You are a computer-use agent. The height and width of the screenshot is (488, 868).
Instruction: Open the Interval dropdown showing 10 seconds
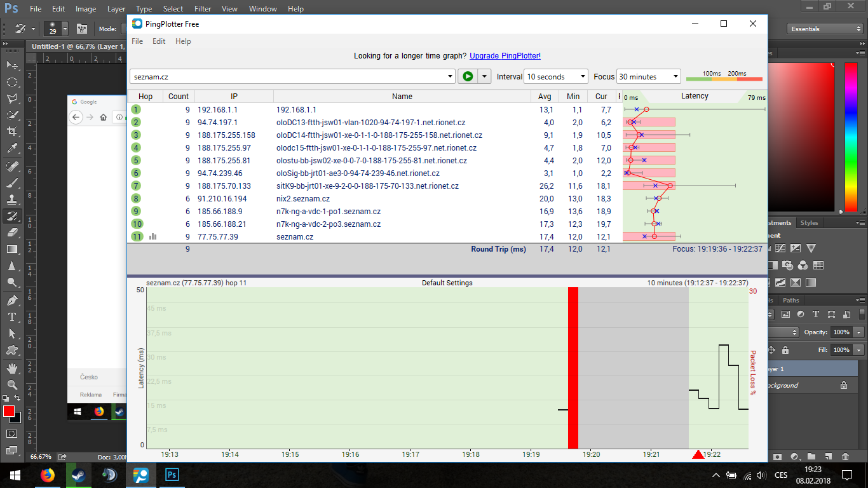(555, 77)
